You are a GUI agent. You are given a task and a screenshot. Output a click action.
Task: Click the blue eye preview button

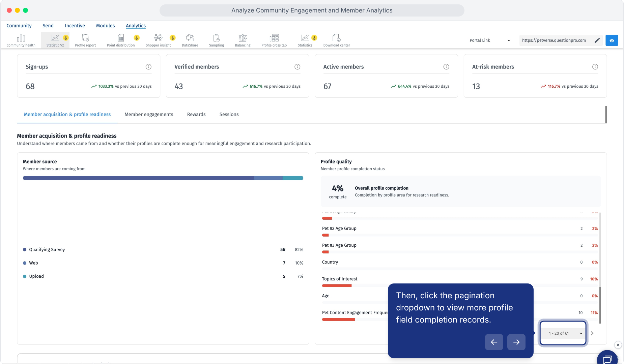pyautogui.click(x=612, y=40)
